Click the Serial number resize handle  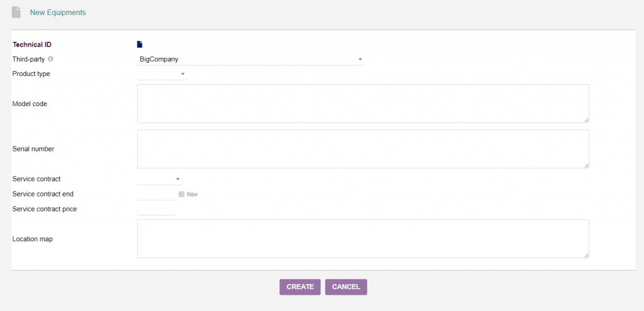(x=586, y=165)
